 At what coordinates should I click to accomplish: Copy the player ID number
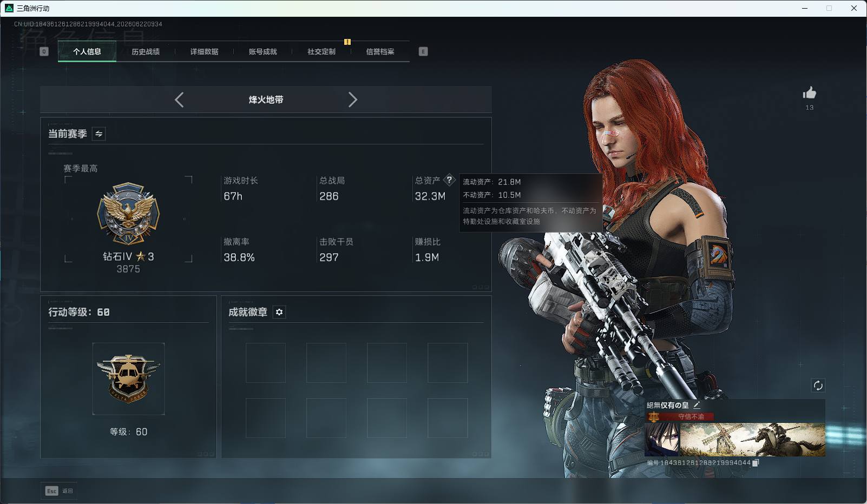(756, 462)
